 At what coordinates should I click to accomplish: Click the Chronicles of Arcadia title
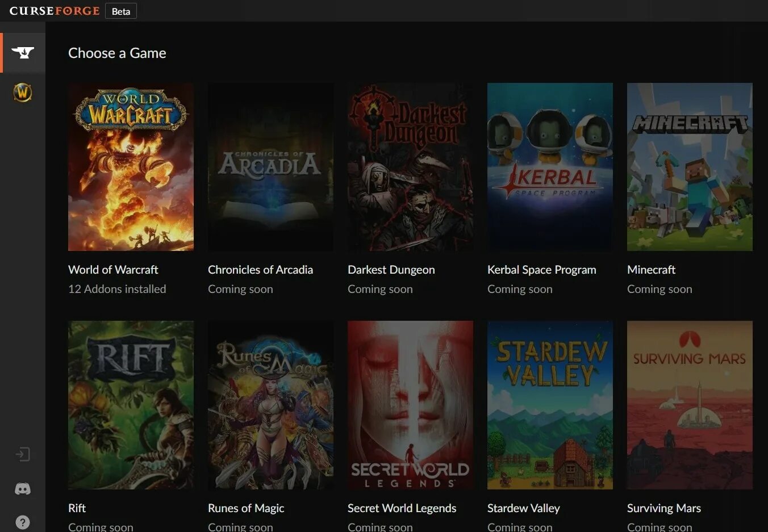coord(260,270)
